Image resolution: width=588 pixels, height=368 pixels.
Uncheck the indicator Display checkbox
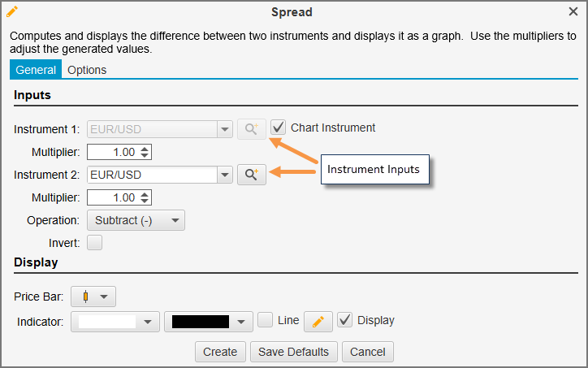click(344, 320)
